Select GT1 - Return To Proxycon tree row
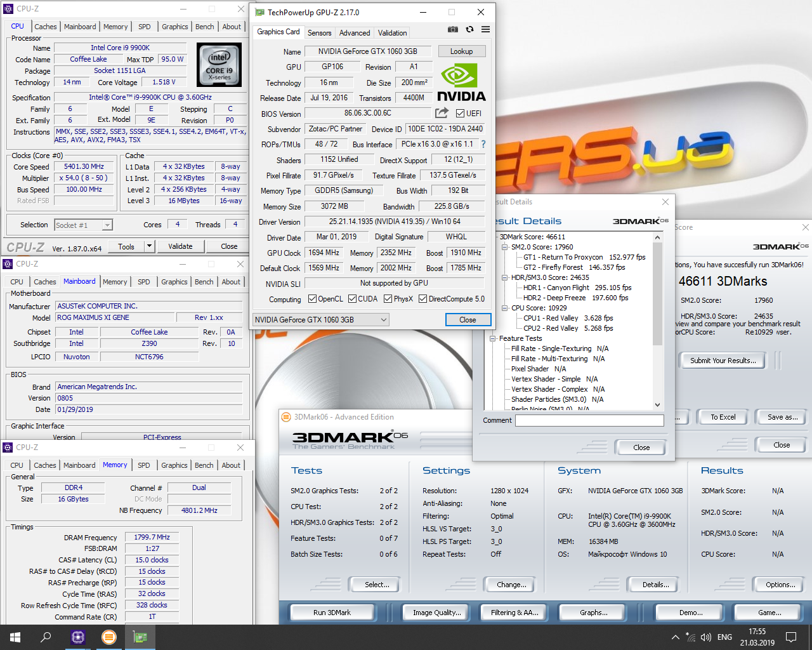The width and height of the screenshot is (812, 650). (x=584, y=257)
